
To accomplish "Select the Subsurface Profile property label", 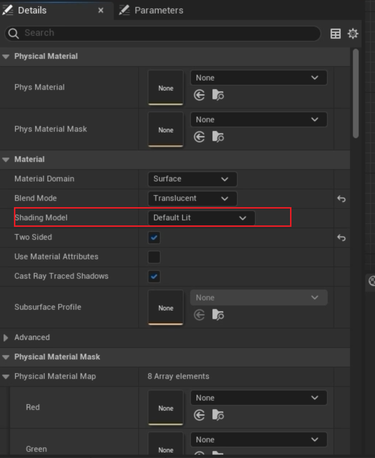I will (x=48, y=307).
